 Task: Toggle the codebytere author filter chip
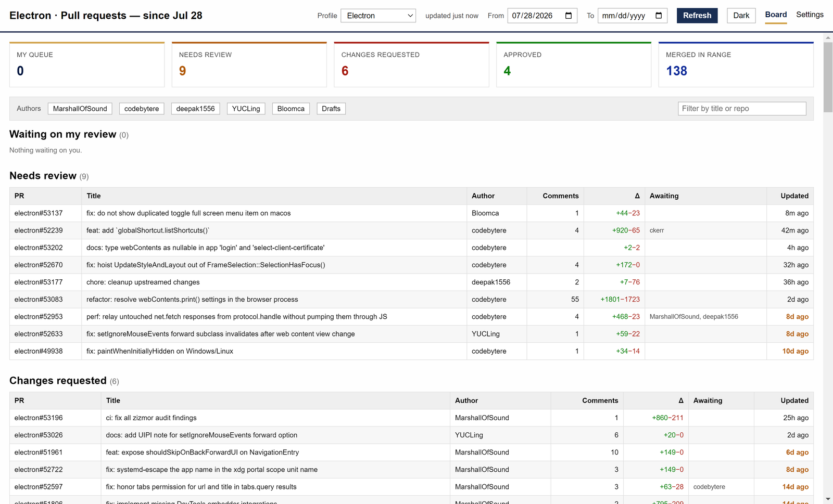tap(142, 109)
